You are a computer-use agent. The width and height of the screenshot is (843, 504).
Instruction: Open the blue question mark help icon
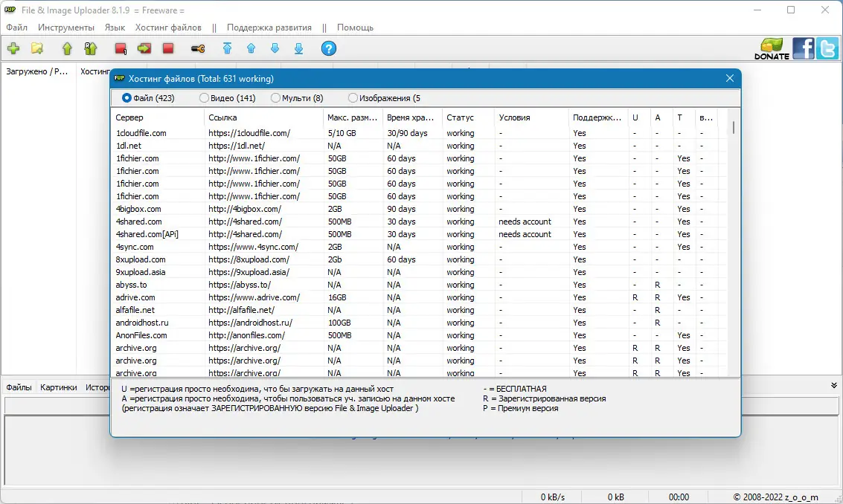click(328, 48)
